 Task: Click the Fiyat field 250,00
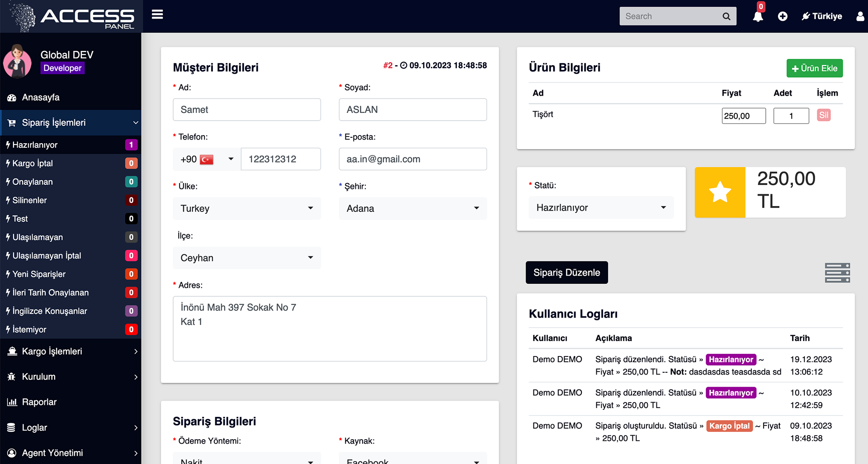click(744, 116)
